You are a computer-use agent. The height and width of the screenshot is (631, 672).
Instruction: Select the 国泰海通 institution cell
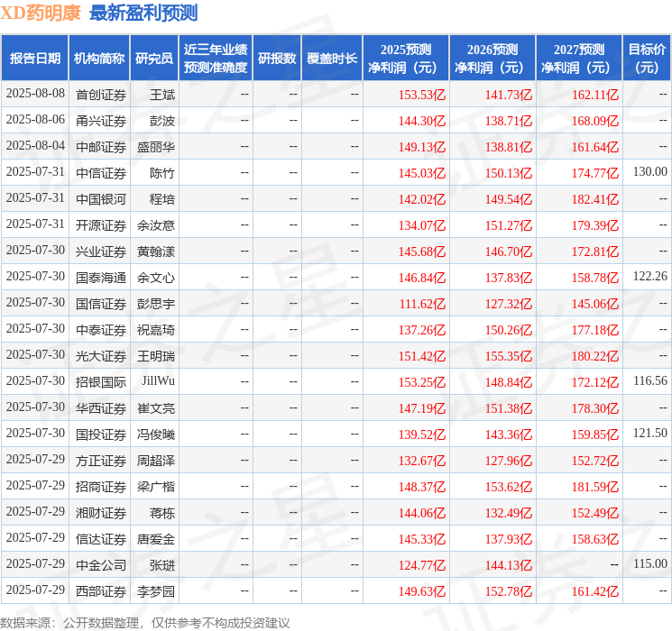pyautogui.click(x=101, y=278)
